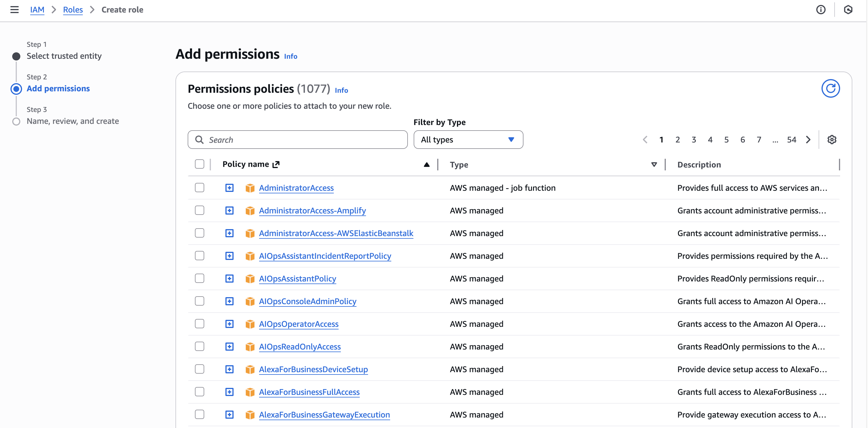Expand the AdministratorAccess-Amplify policy details

(229, 211)
